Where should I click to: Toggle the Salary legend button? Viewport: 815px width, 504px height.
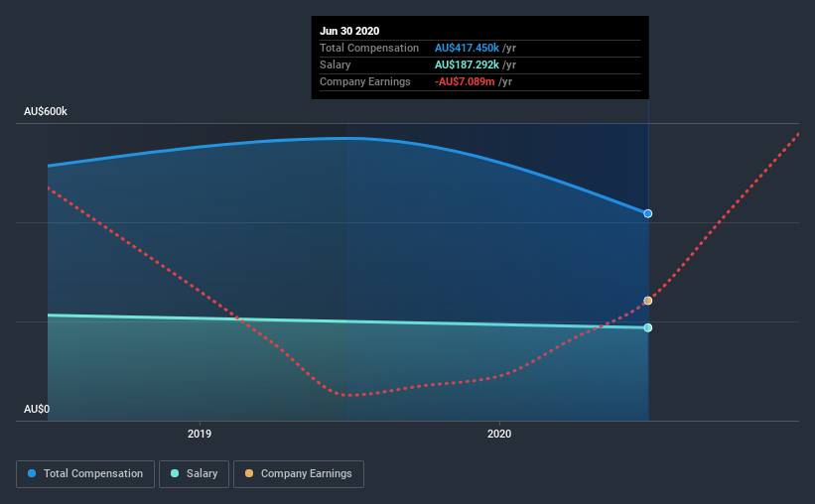(x=194, y=474)
